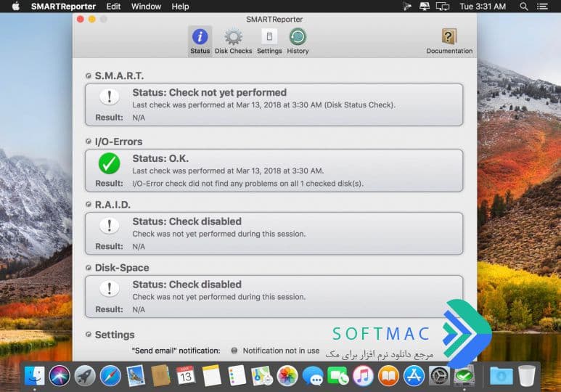Launch App Store from the Dock

click(x=414, y=376)
